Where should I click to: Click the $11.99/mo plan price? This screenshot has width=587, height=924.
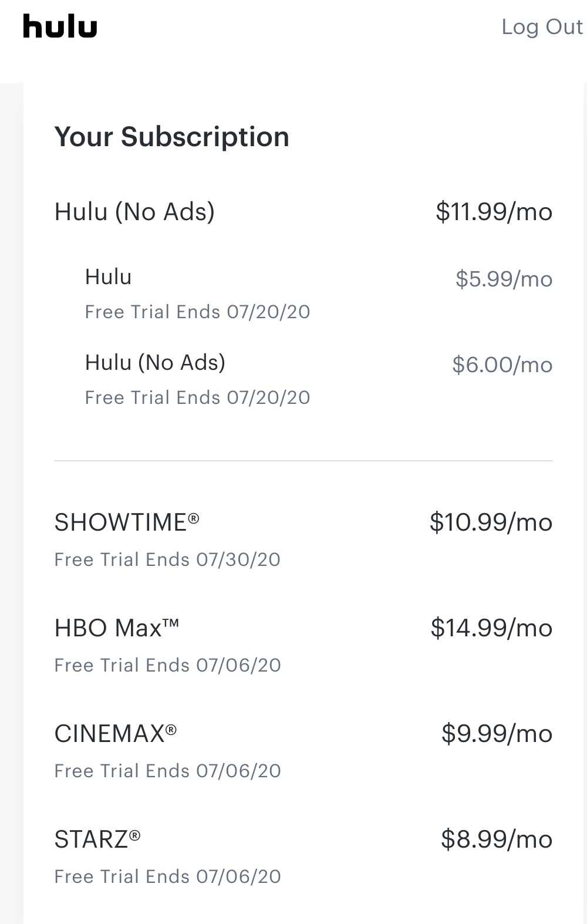(x=494, y=211)
